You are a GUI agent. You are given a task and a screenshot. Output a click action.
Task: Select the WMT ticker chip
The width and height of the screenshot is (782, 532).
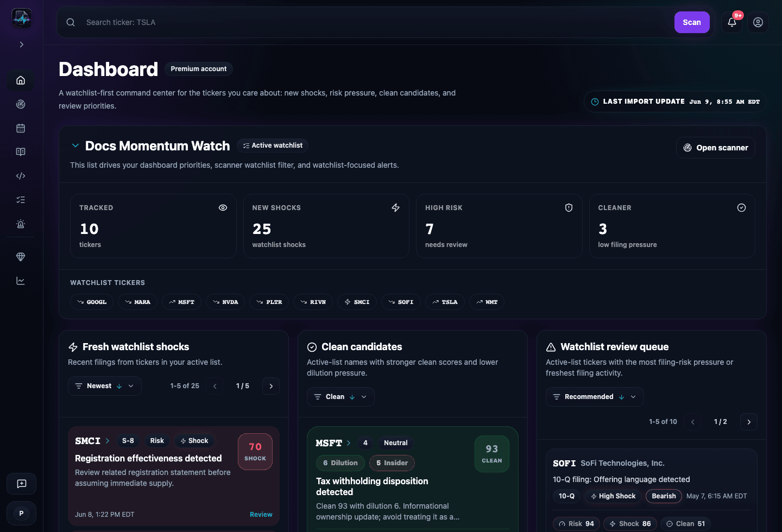pos(487,302)
